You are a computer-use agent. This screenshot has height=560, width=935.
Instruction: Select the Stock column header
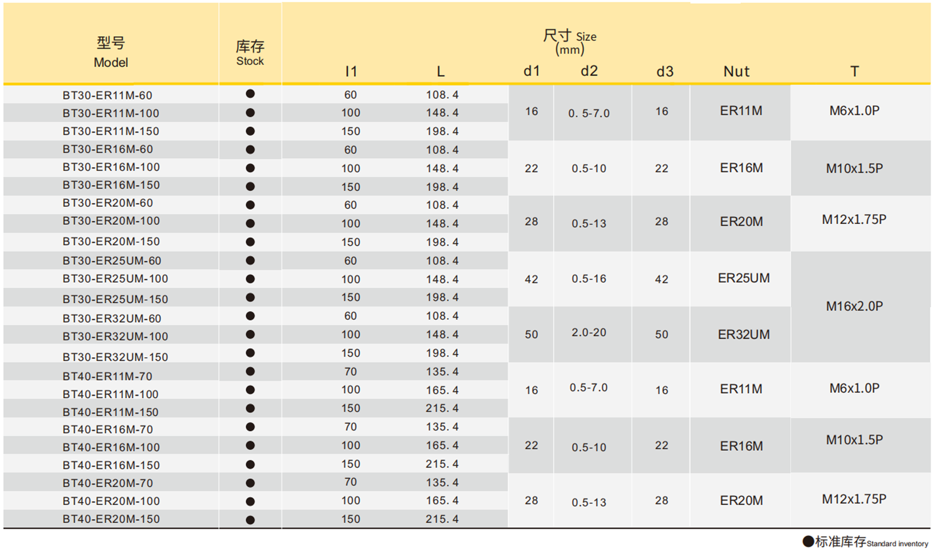click(250, 53)
